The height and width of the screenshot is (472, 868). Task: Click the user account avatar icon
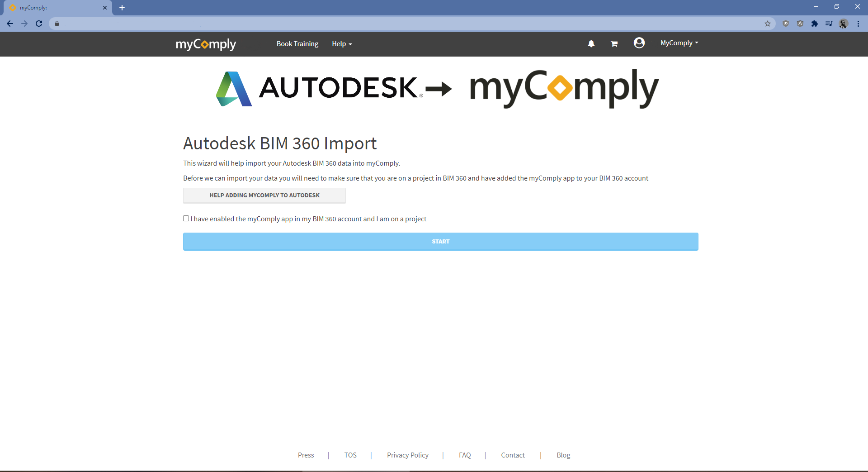click(x=639, y=43)
